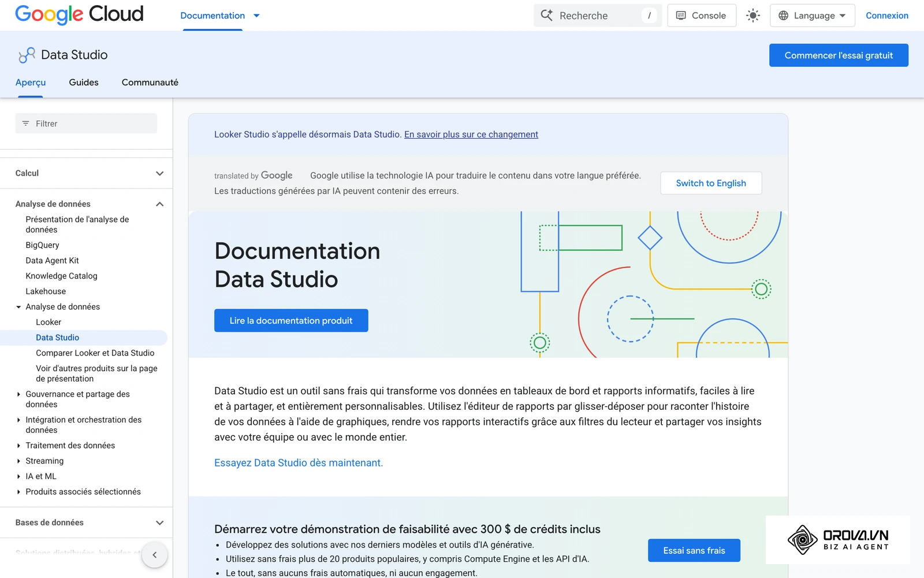Open the Documentation dropdown arrow

coord(256,16)
